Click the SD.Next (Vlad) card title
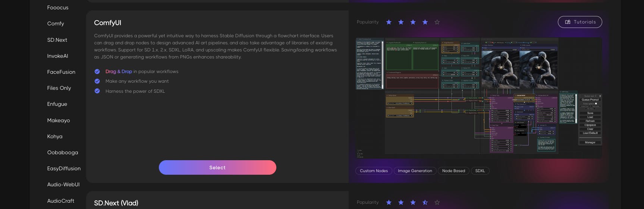Screen dimensions: 644x209 point(116,203)
